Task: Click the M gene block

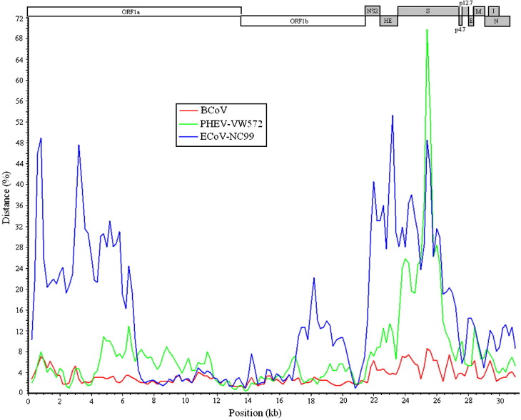Action: tap(479, 11)
